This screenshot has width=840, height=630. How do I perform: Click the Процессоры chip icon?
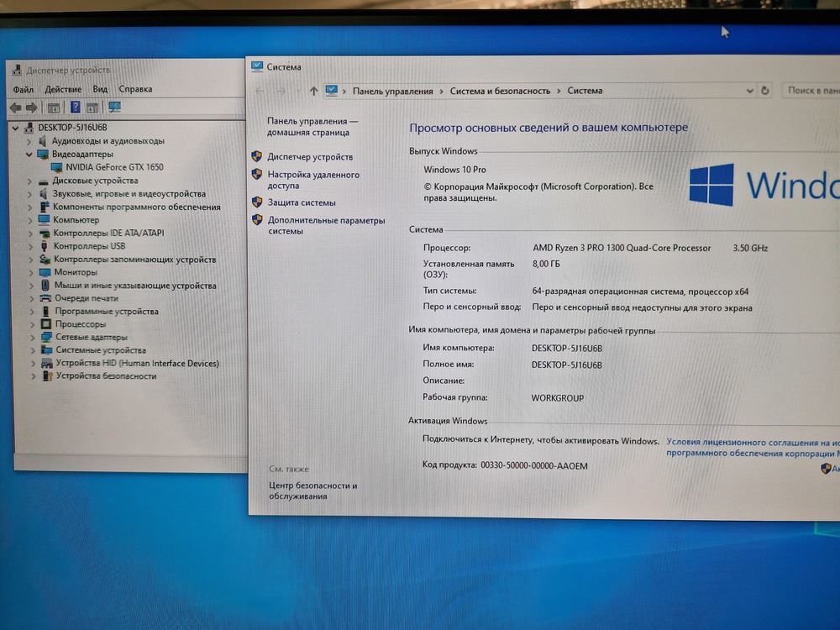46,324
